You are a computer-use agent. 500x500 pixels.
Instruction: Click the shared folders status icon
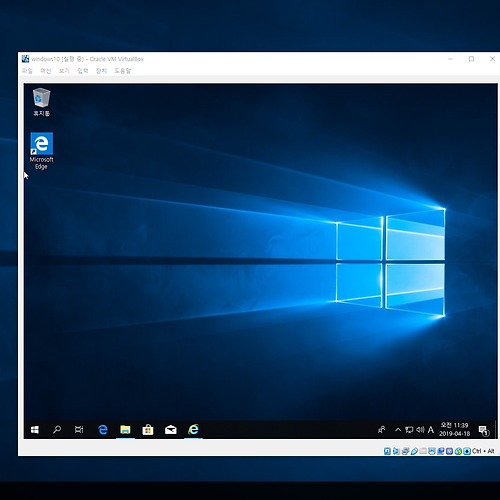coord(423,451)
